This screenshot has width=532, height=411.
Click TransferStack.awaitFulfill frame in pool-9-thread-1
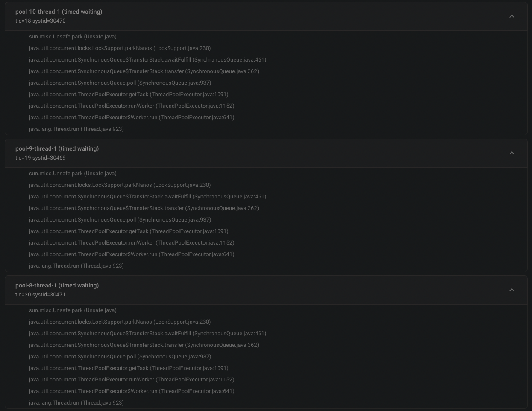pos(147,196)
